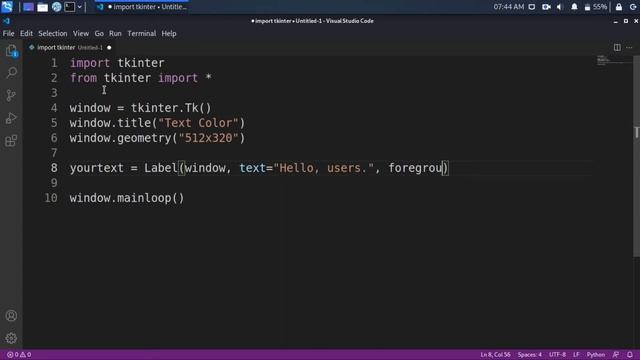640x360 pixels.
Task: Click the word import on line 1
Action: click(90, 63)
